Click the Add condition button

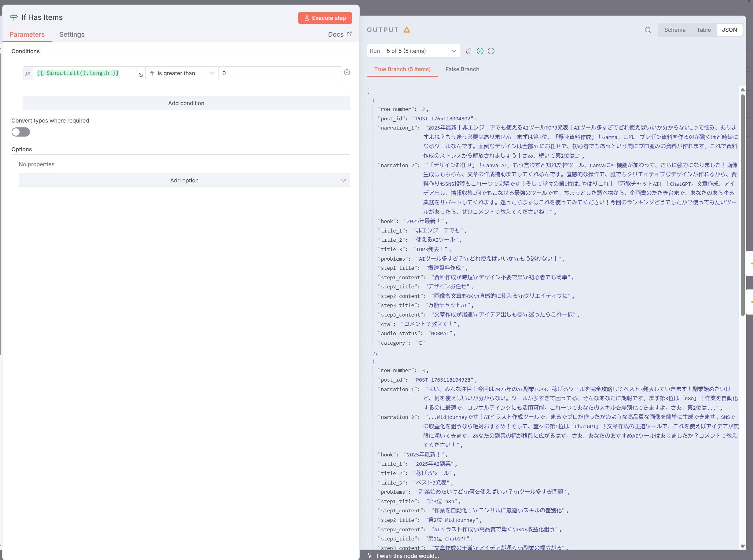click(x=186, y=103)
